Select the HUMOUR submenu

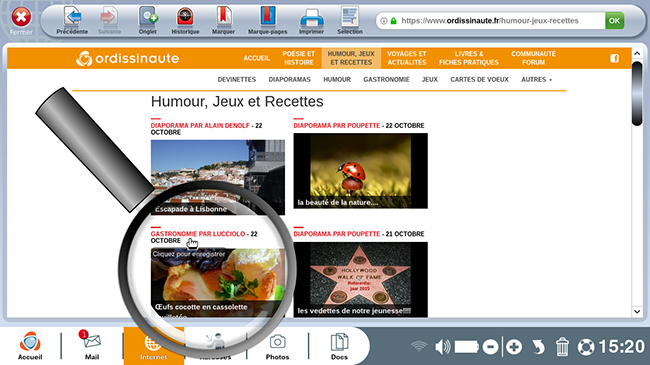(337, 79)
